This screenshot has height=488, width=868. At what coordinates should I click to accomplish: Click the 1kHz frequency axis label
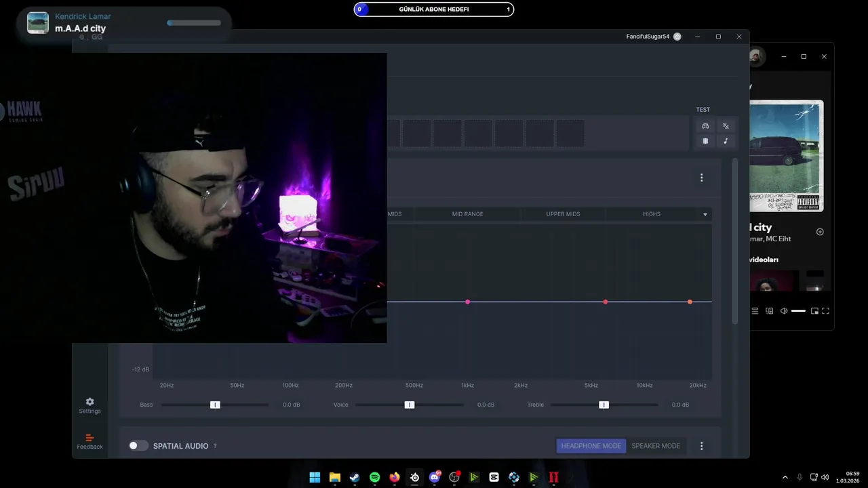point(467,385)
